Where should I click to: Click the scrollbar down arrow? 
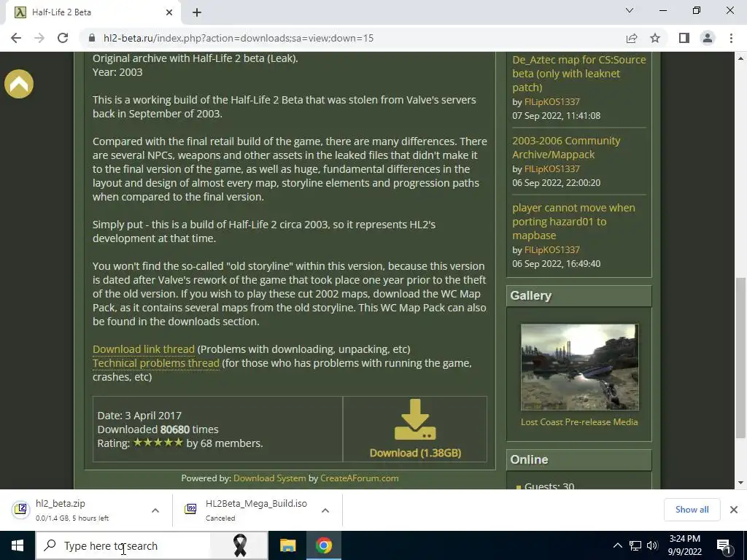click(x=740, y=483)
